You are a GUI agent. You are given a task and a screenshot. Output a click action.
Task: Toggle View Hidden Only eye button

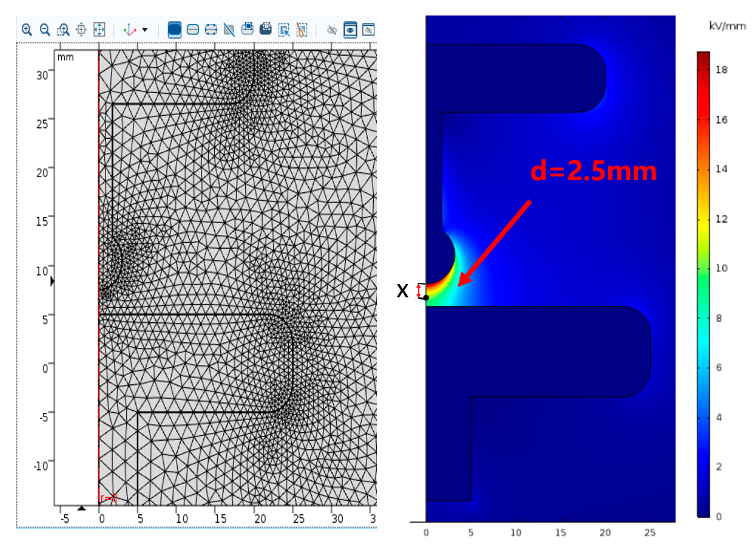350,29
